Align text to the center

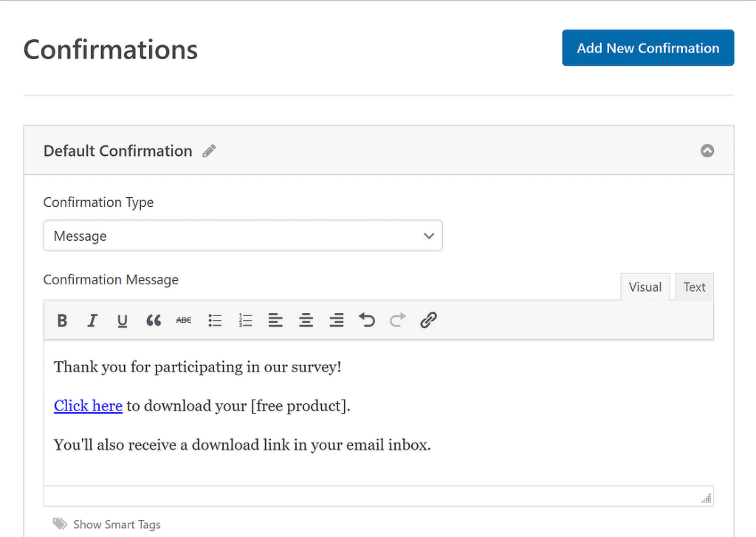(306, 320)
